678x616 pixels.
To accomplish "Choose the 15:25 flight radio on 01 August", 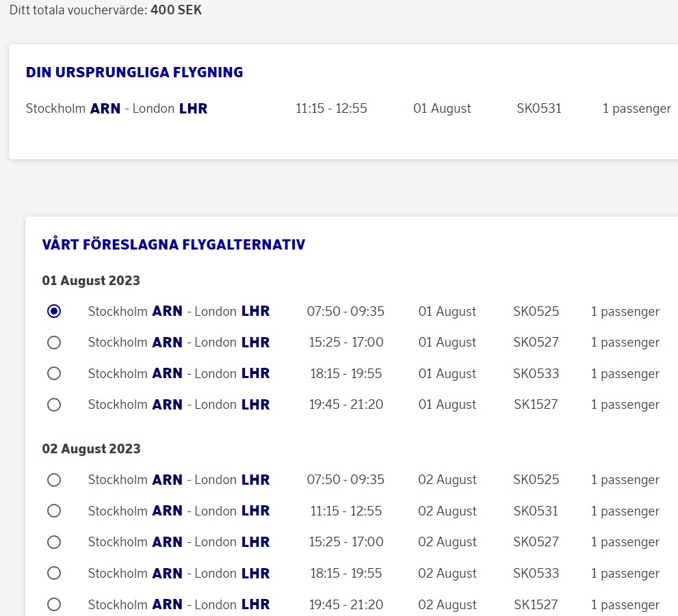I will tap(54, 343).
